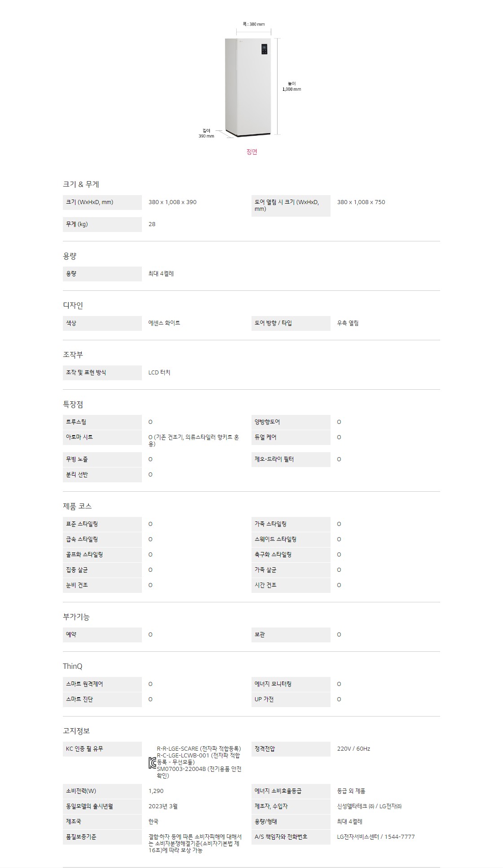This screenshot has width=503, height=868.
Task: Click the 소비전력(W) label cell
Action: click(81, 791)
